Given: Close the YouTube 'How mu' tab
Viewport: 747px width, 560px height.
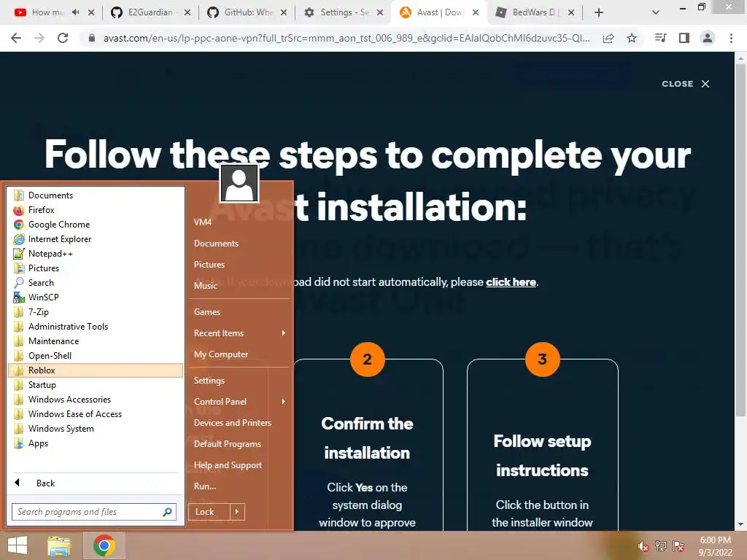Looking at the screenshot, I should click(91, 12).
